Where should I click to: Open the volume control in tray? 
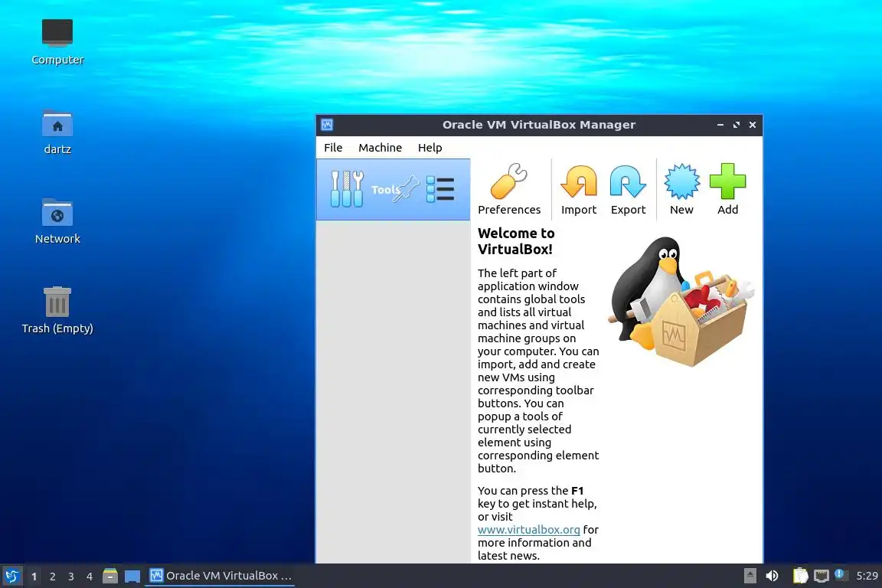[772, 576]
